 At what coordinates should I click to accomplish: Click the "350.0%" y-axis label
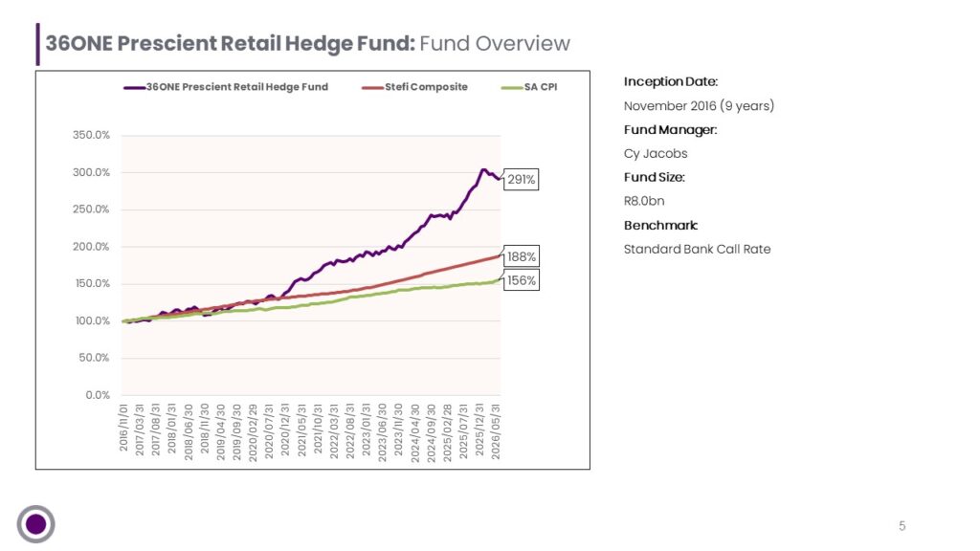91,135
